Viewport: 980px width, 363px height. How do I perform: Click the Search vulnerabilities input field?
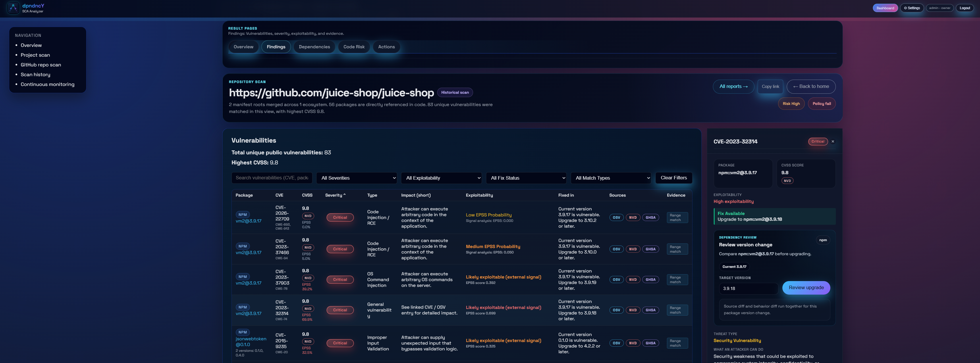tap(272, 178)
